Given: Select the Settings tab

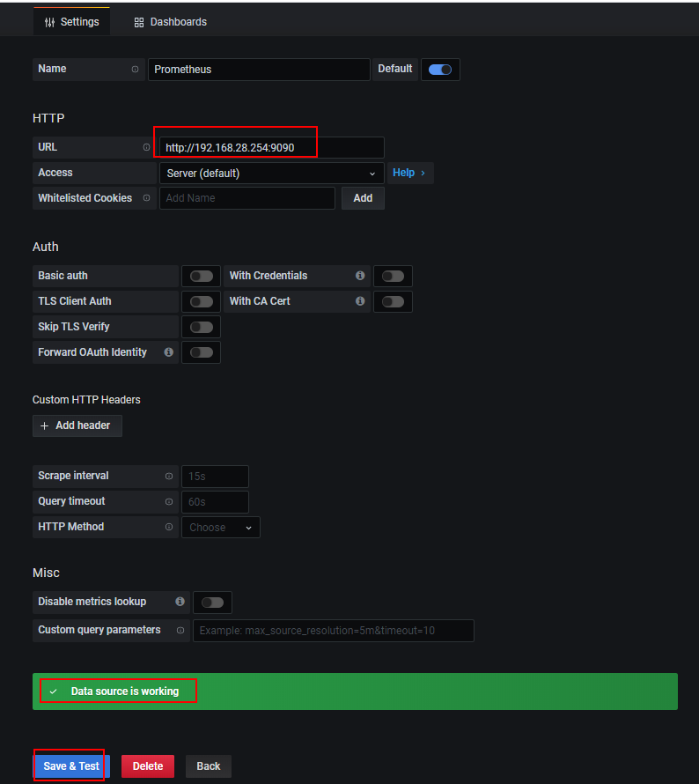Looking at the screenshot, I should coord(72,21).
